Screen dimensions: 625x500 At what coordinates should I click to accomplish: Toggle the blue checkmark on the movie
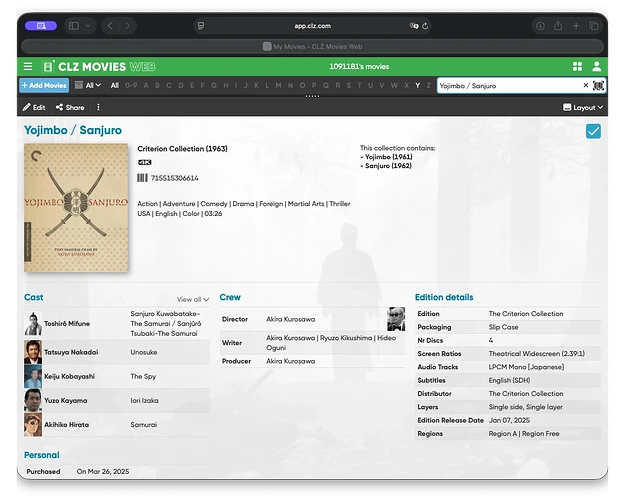click(593, 131)
